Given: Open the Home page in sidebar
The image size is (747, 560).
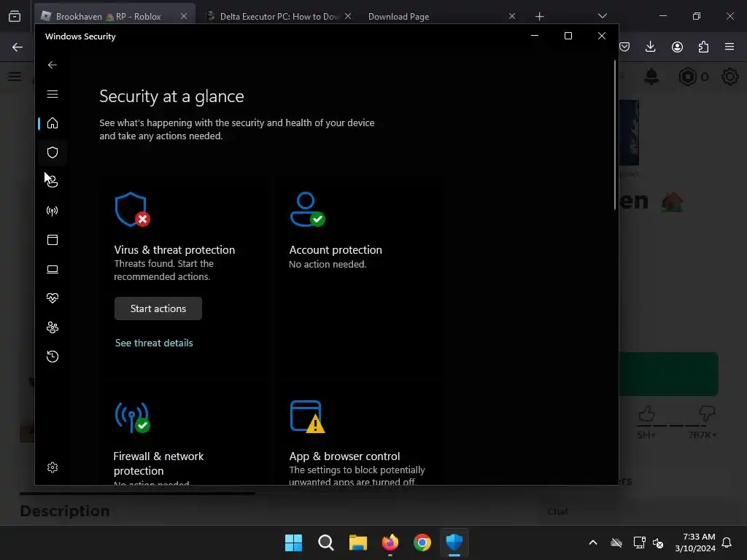Looking at the screenshot, I should (53, 123).
